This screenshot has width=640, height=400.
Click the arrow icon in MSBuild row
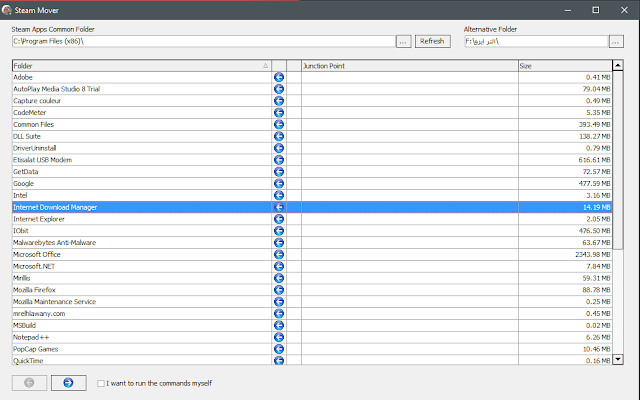click(x=279, y=326)
